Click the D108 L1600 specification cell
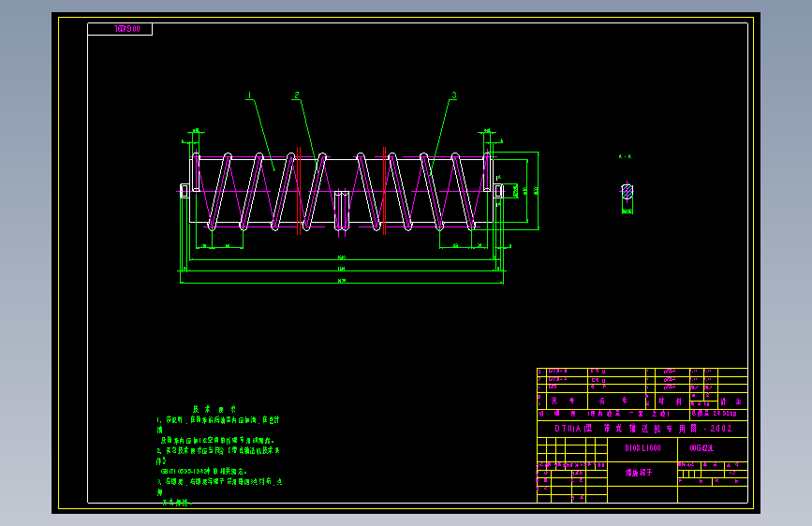812x526 pixels. [x=642, y=448]
